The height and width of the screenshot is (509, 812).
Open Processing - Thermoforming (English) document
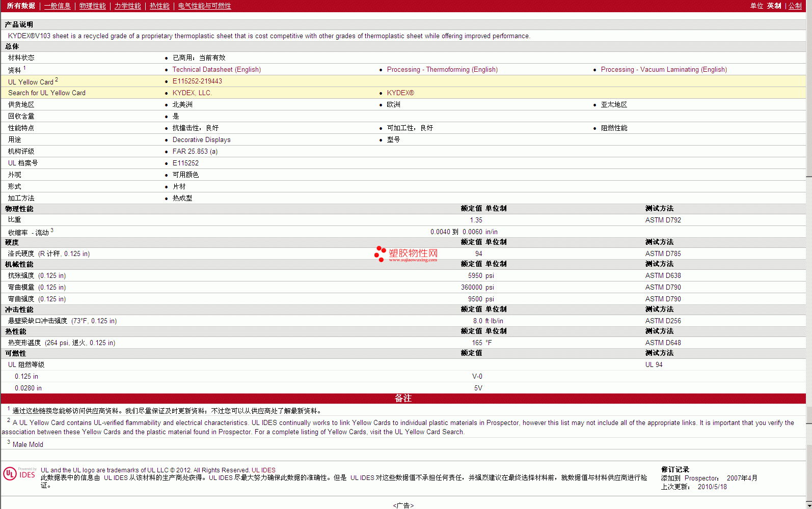click(x=442, y=70)
